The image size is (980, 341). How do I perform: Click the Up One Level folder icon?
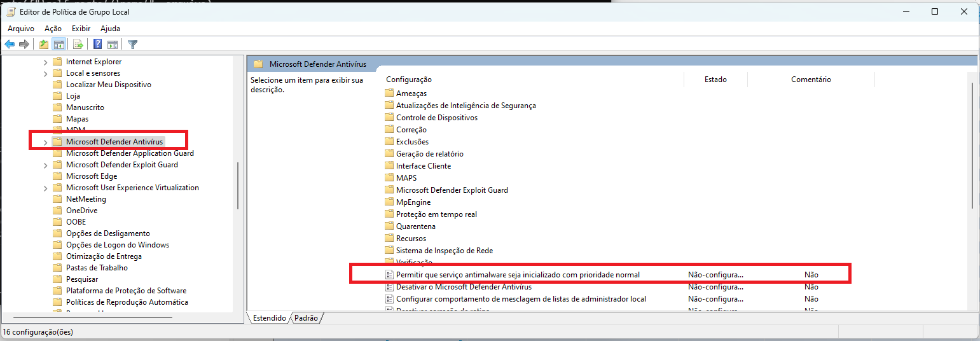pyautogui.click(x=43, y=45)
